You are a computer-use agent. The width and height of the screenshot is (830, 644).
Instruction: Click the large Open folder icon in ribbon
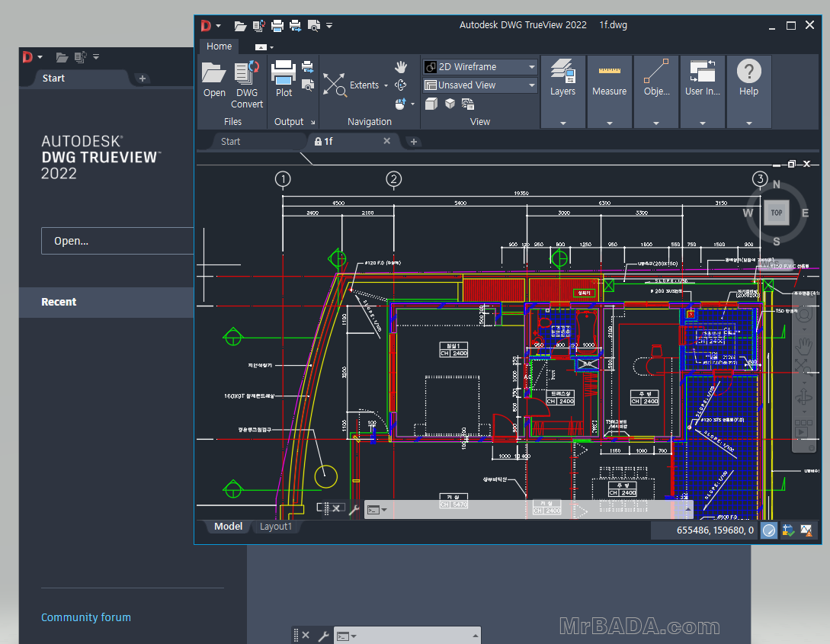click(214, 72)
